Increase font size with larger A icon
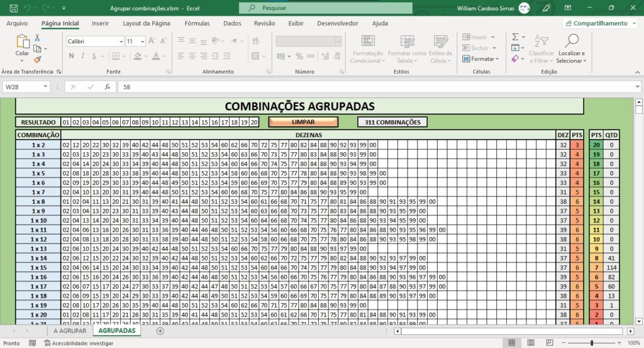 tap(152, 41)
